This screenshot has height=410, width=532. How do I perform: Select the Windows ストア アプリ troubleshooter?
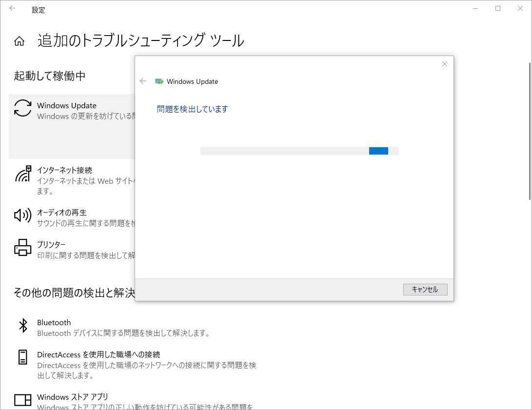tap(136, 401)
